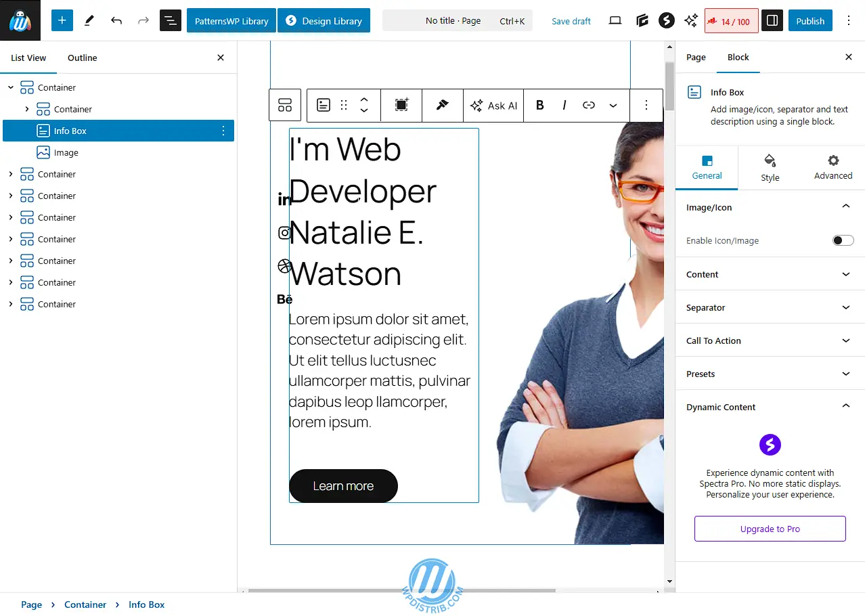The image size is (865, 616).
Task: Select the General tab
Action: (x=707, y=168)
